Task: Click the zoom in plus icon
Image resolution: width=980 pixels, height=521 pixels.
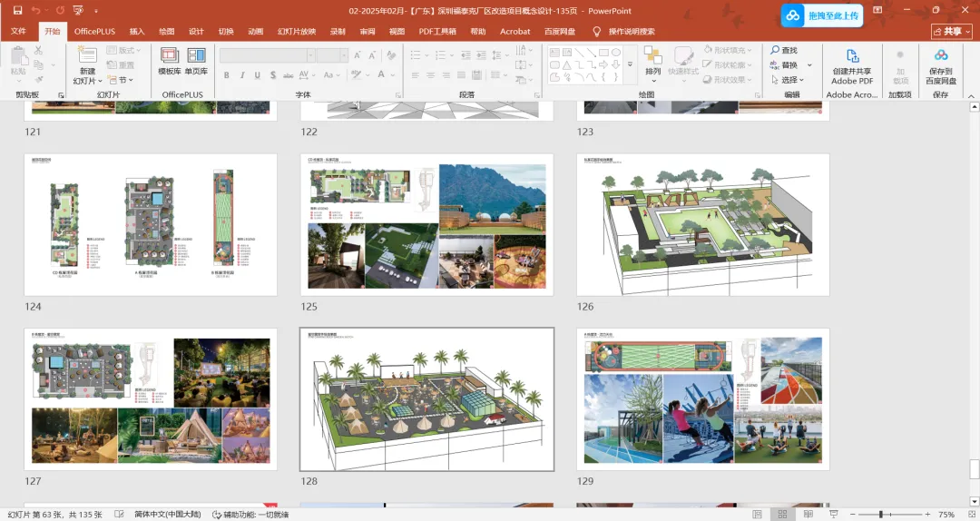Action: coord(927,514)
